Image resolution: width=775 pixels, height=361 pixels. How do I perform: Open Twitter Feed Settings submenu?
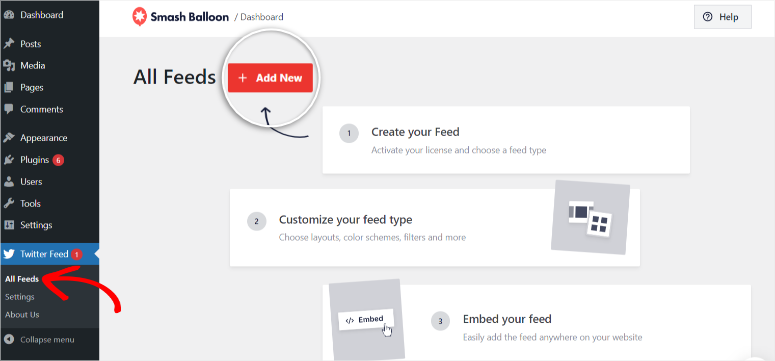pyautogui.click(x=20, y=297)
